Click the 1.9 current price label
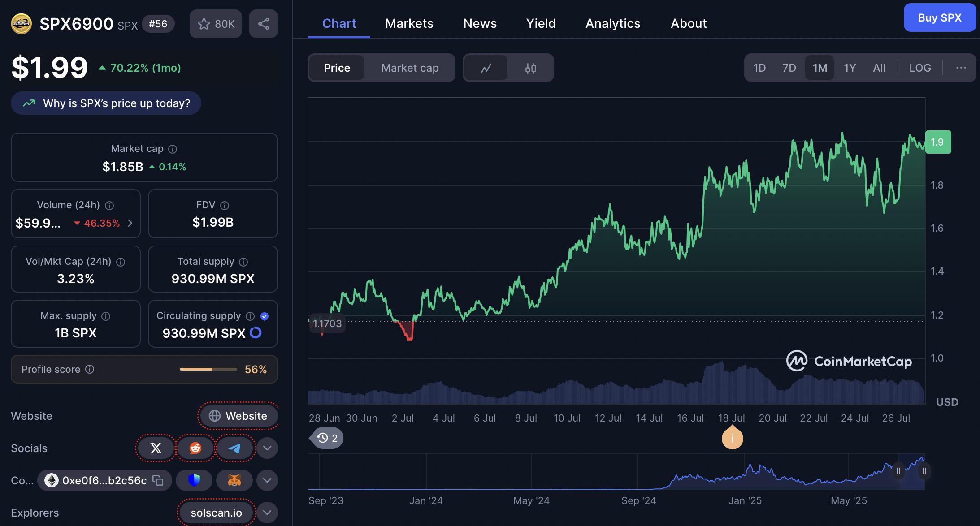980x526 pixels. [x=938, y=142]
